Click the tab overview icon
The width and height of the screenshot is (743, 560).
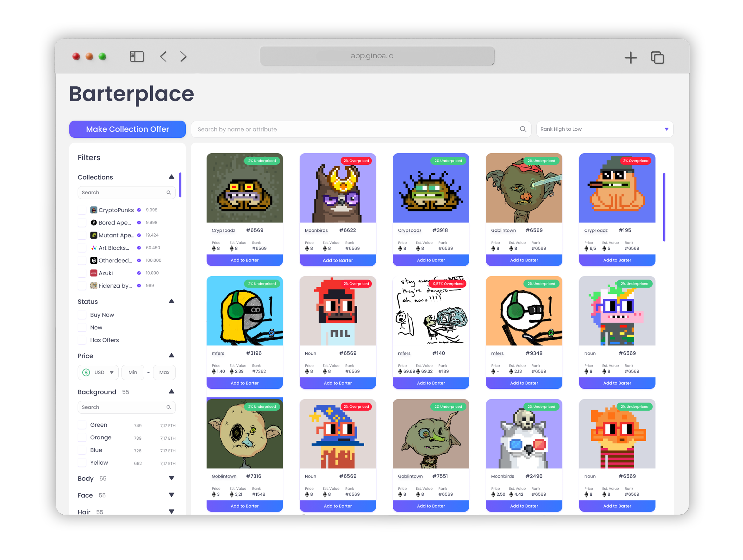(657, 58)
